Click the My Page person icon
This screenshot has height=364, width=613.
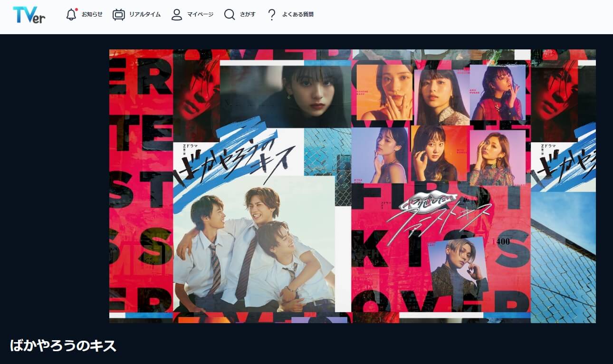(177, 15)
